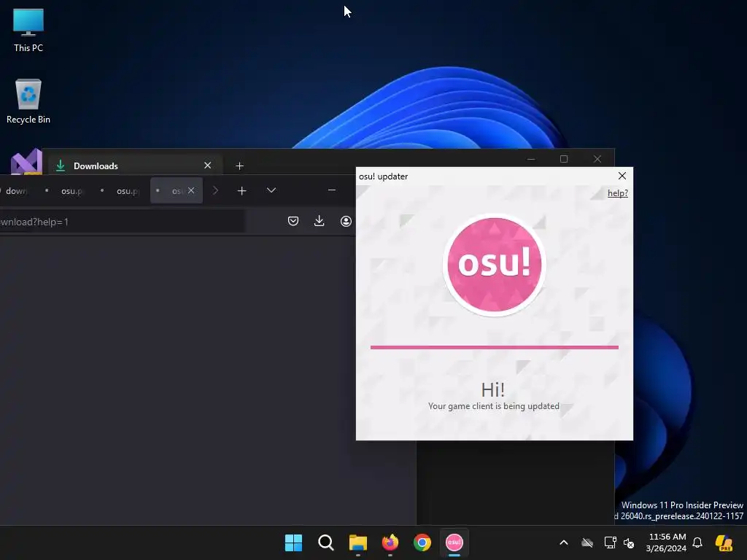Minimize the Firefox window
Viewport: 747px width, 560px height.
[332, 190]
